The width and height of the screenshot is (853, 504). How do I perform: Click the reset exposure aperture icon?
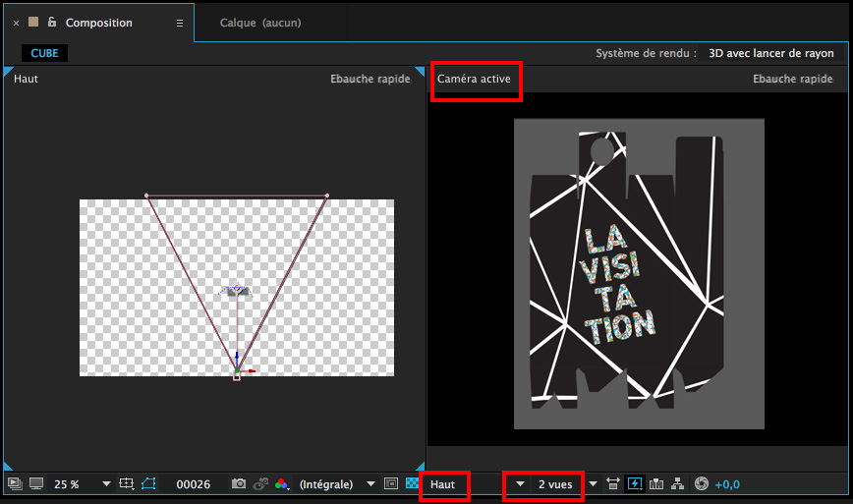click(701, 484)
